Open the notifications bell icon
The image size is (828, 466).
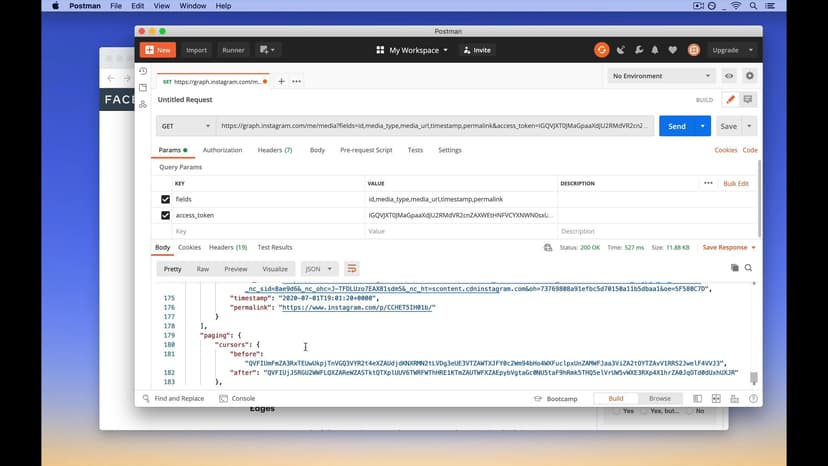point(655,50)
